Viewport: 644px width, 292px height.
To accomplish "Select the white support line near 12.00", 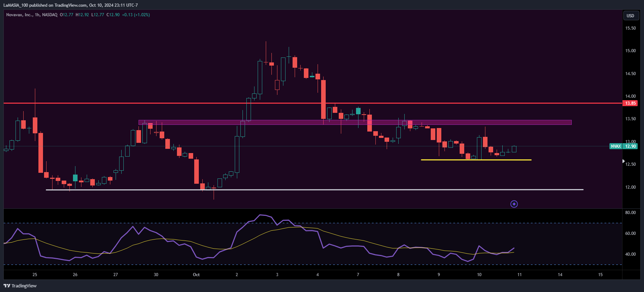I will coord(315,190).
